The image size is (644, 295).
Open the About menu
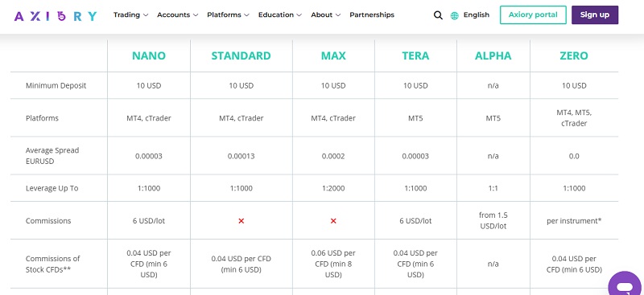(x=326, y=14)
